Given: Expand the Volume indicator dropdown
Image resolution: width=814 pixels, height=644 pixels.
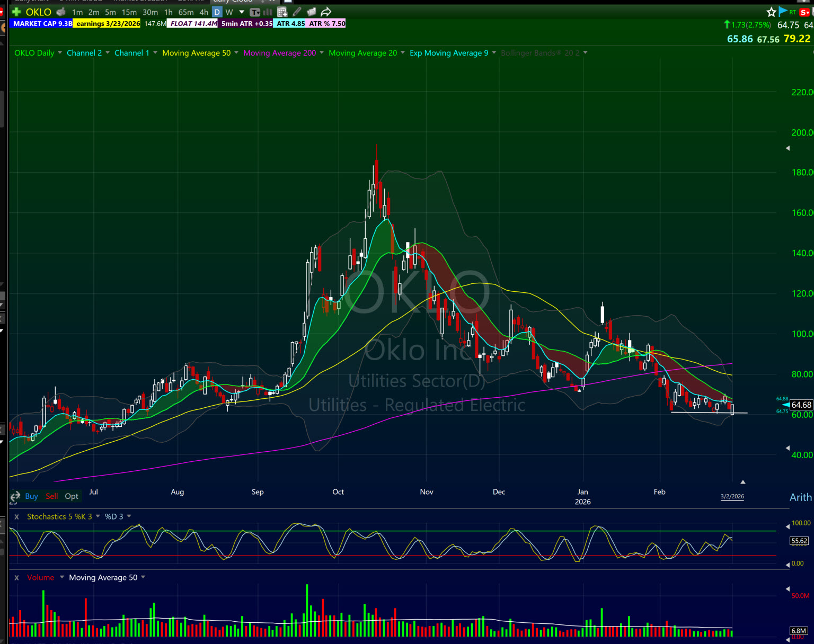Looking at the screenshot, I should click(62, 577).
